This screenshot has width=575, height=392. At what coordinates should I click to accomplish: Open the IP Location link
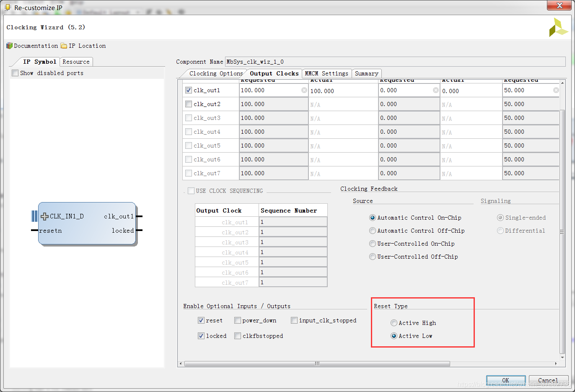pos(87,46)
